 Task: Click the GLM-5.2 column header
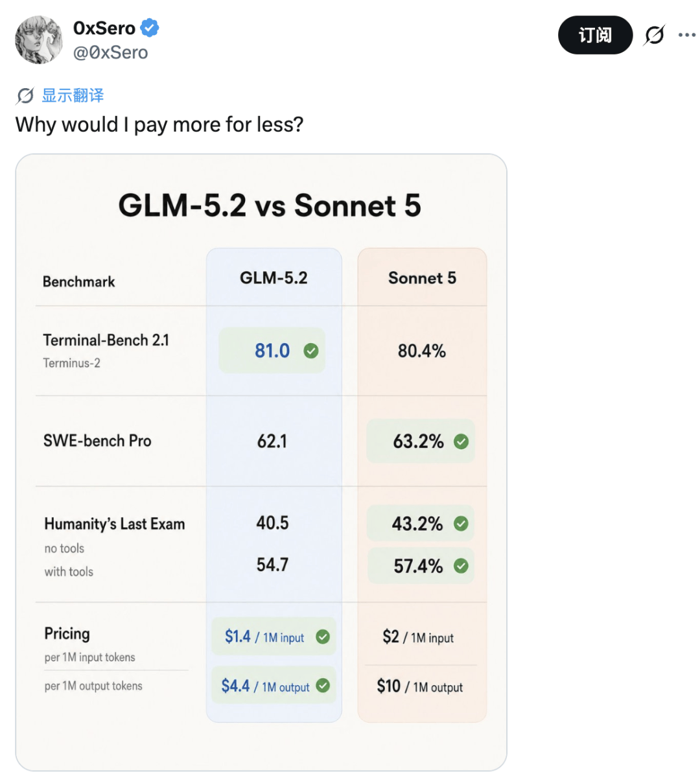point(274,278)
